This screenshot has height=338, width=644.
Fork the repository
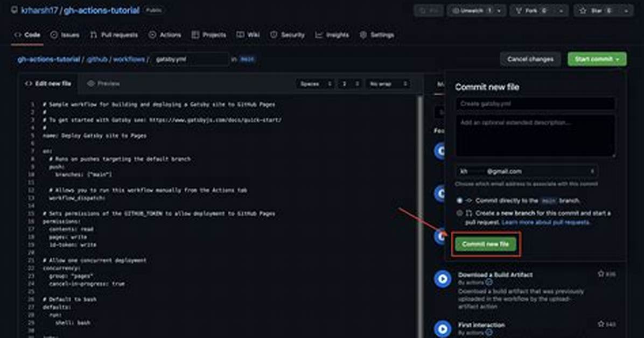(x=532, y=11)
